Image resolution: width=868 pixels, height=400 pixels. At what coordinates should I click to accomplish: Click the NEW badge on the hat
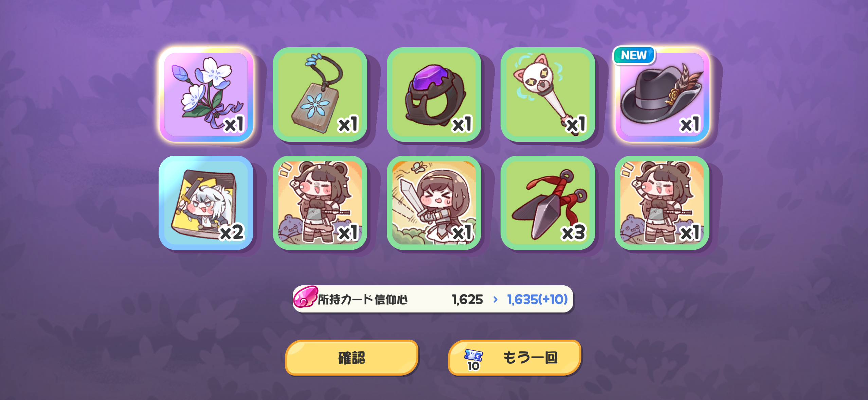pos(634,55)
